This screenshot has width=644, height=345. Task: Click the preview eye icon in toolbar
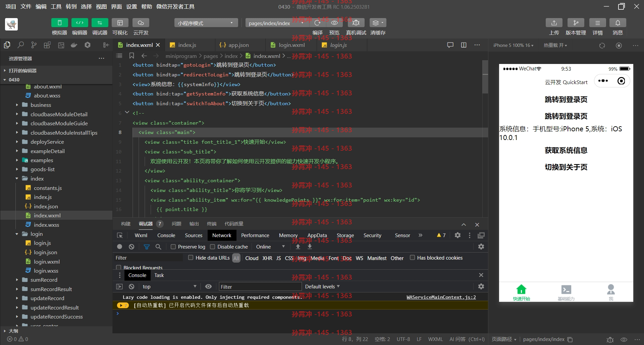click(x=334, y=23)
